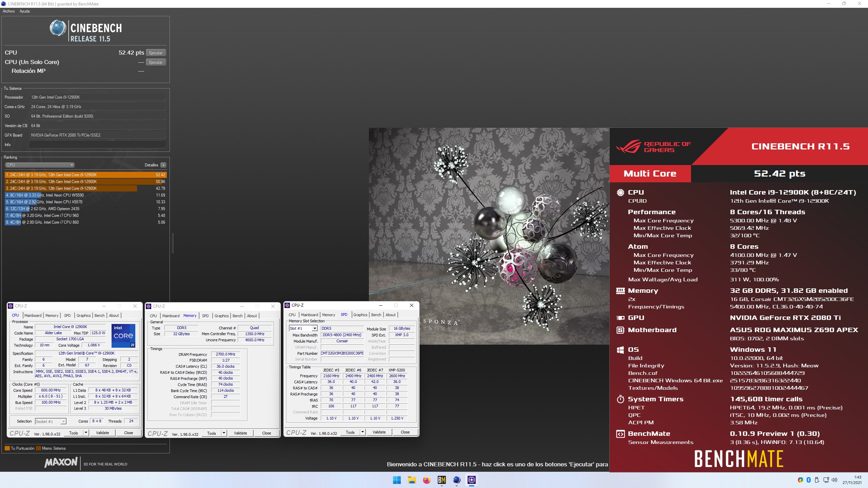The height and width of the screenshot is (488, 868).
Task: Click the Info input field under Tu Sistema
Action: [x=98, y=145]
